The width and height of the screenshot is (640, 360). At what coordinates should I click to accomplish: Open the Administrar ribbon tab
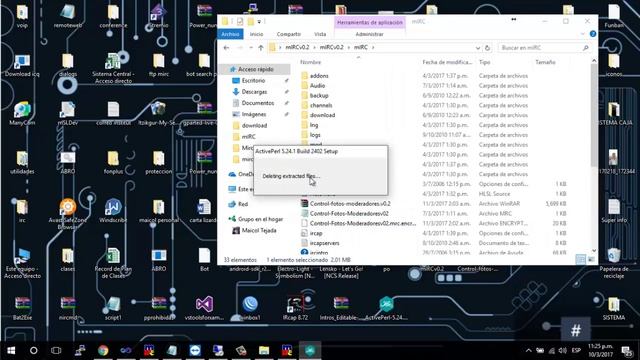pyautogui.click(x=369, y=34)
